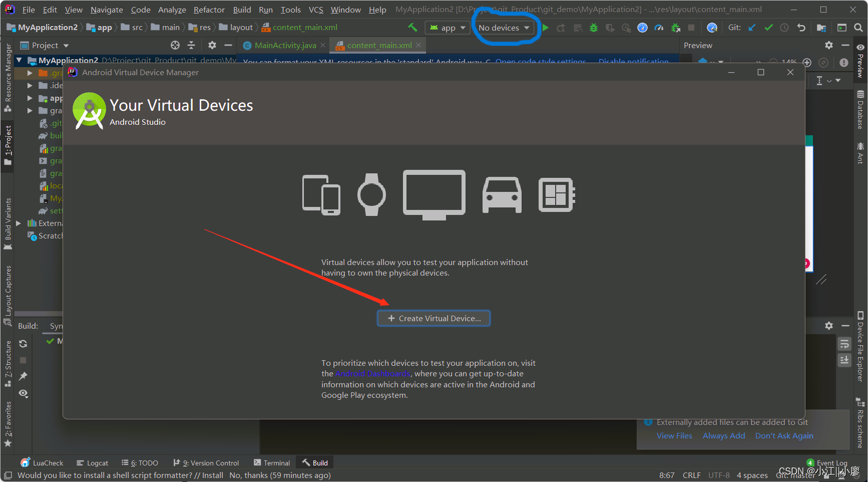Screen dimensions: 868x482
Task: Click the CRLF line separator indicator
Action: (691, 475)
